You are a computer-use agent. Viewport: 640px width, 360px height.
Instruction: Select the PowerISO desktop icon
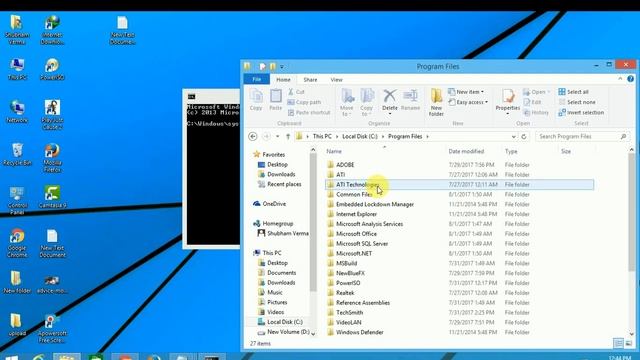52,69
